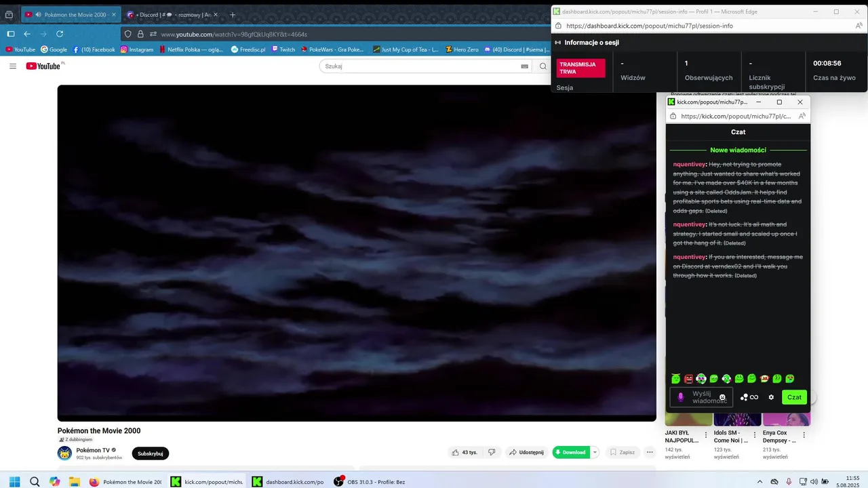Click the YouTube search magnifier button
This screenshot has height=488, width=868.
click(543, 66)
